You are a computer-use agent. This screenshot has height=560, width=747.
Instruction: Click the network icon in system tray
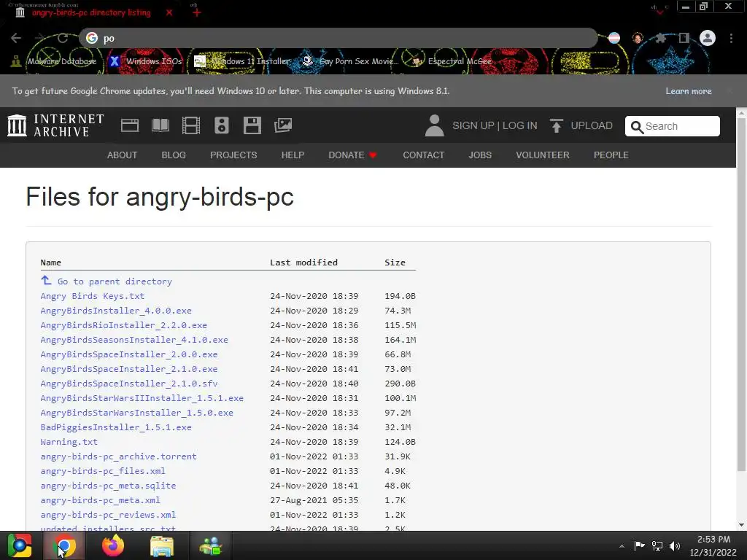click(x=657, y=545)
